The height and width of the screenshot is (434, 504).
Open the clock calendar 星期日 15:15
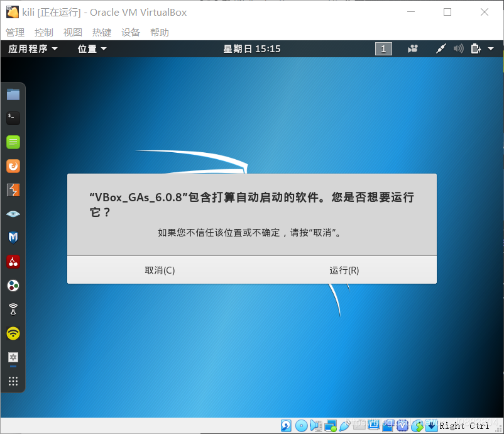pos(252,49)
